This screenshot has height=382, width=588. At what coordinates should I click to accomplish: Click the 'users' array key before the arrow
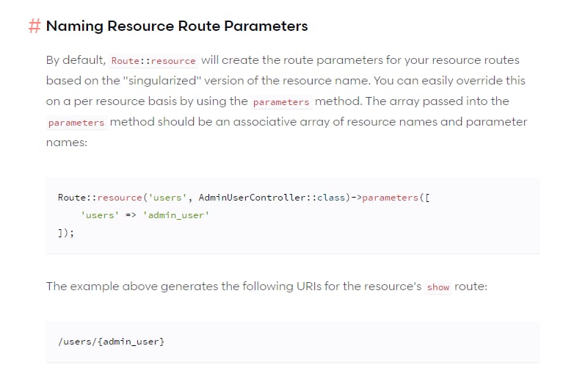coord(100,215)
